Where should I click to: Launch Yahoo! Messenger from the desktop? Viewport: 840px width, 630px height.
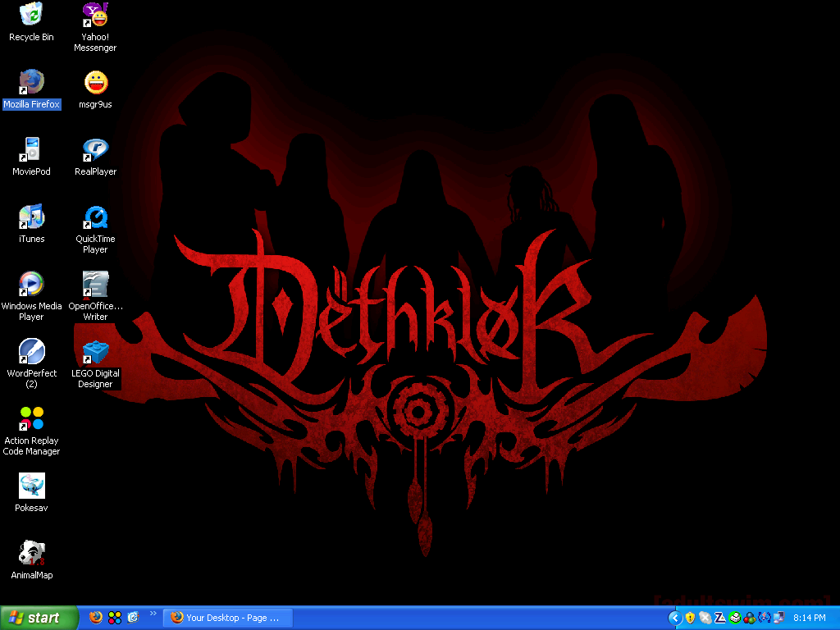[x=94, y=16]
